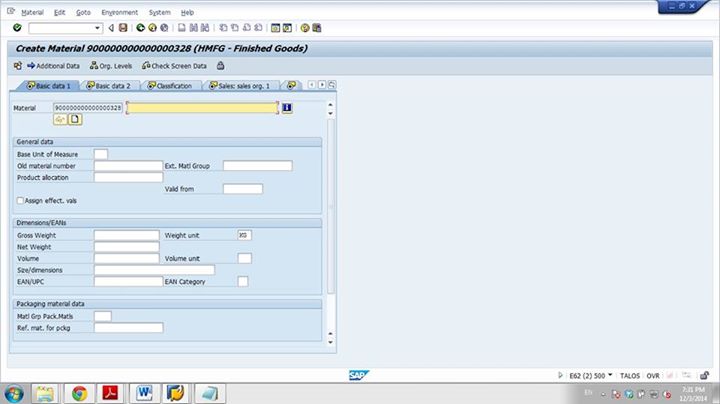This screenshot has width=720, height=404.
Task: Switch to the Sales: sales org. 1 tab
Action: [x=240, y=86]
